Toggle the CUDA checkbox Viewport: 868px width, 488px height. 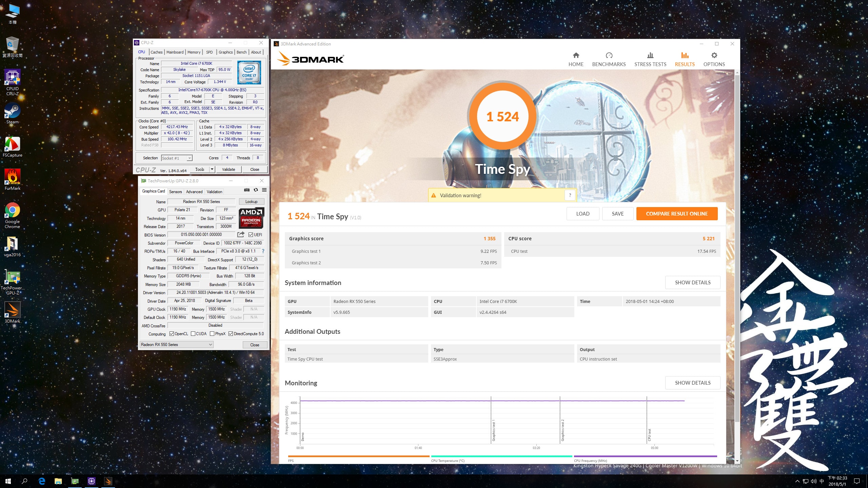(x=193, y=334)
